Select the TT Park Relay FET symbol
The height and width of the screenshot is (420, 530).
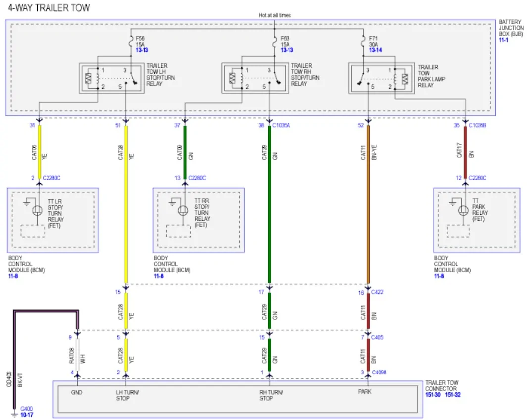(463, 210)
